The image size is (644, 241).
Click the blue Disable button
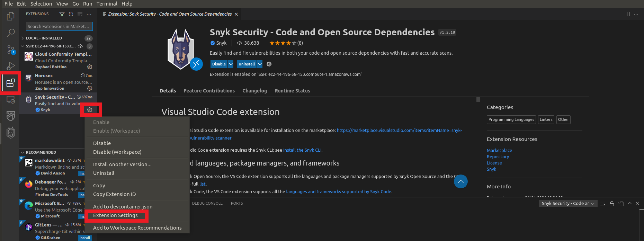[219, 64]
